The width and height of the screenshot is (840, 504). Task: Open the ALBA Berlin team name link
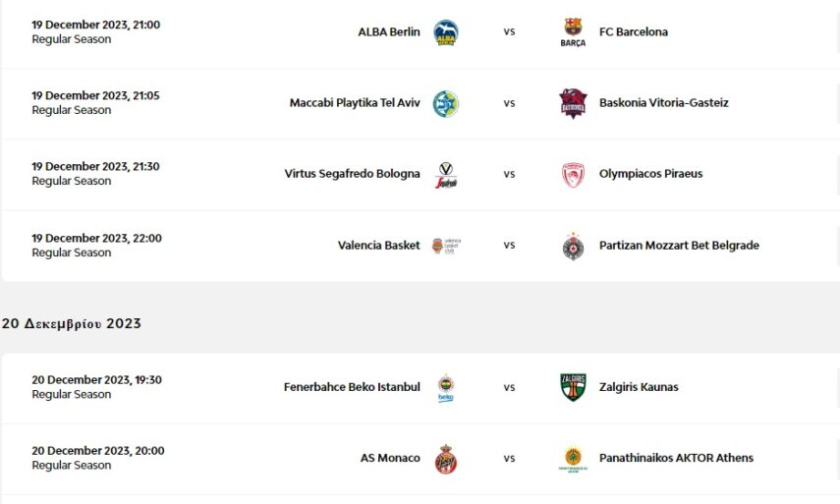click(x=388, y=32)
